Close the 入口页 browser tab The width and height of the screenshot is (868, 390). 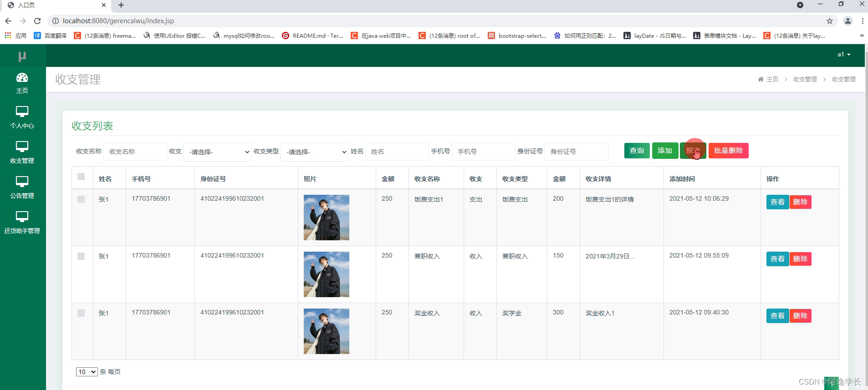coord(104,5)
